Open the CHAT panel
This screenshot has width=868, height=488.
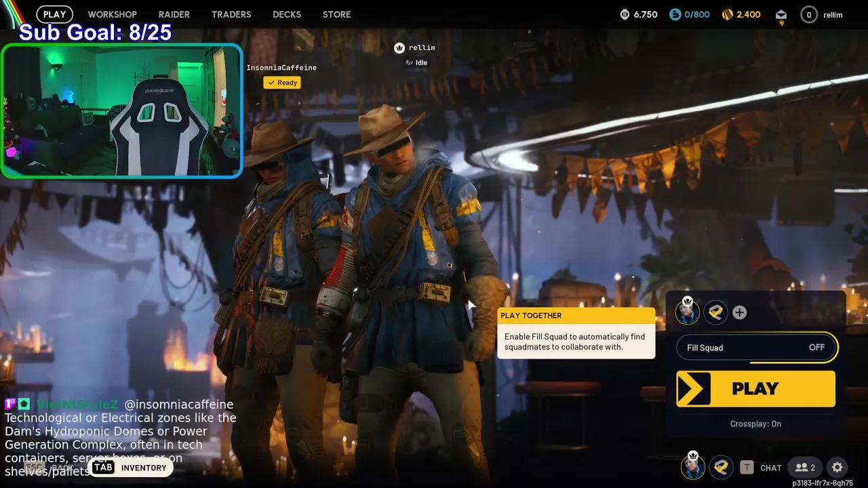point(771,468)
